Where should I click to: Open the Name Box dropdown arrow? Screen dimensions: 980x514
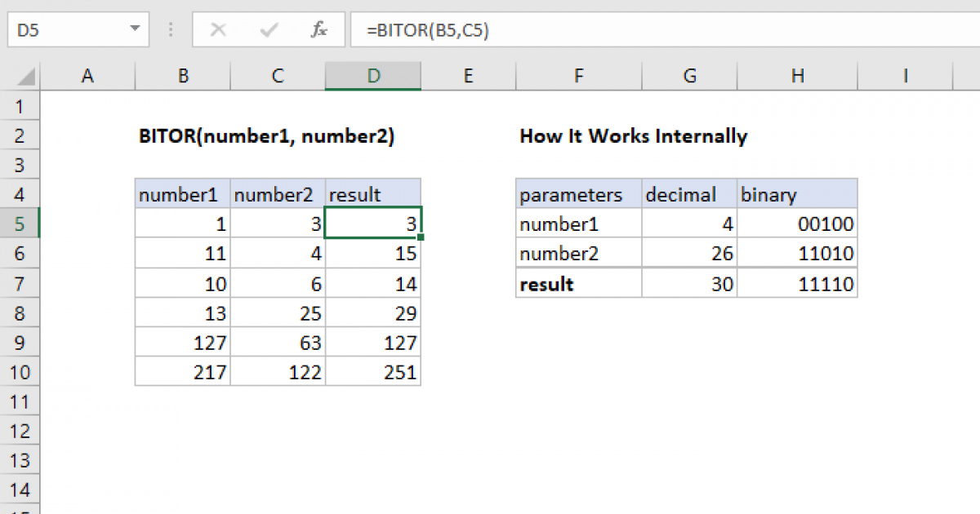[x=135, y=30]
